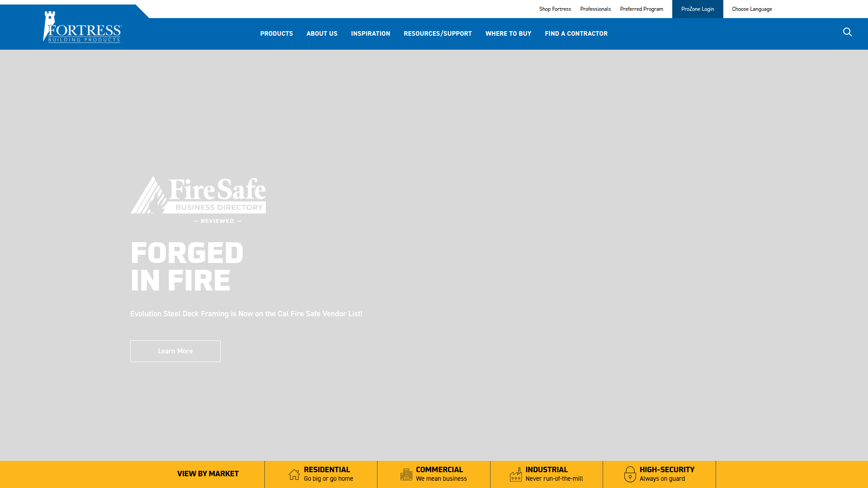Click the Fortress Building Products logo
The image size is (868, 488).
(82, 27)
